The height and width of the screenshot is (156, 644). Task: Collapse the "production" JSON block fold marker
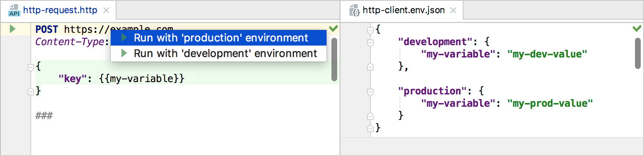pos(370,92)
